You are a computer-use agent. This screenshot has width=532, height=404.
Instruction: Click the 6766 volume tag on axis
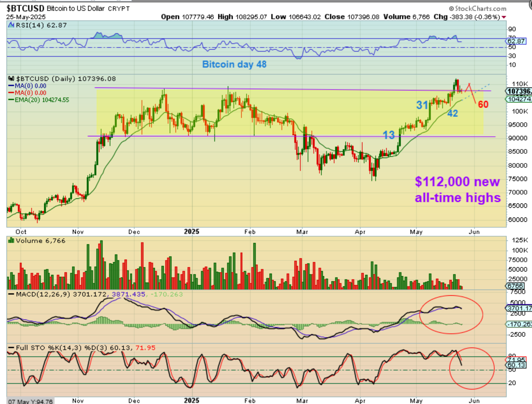click(x=514, y=286)
